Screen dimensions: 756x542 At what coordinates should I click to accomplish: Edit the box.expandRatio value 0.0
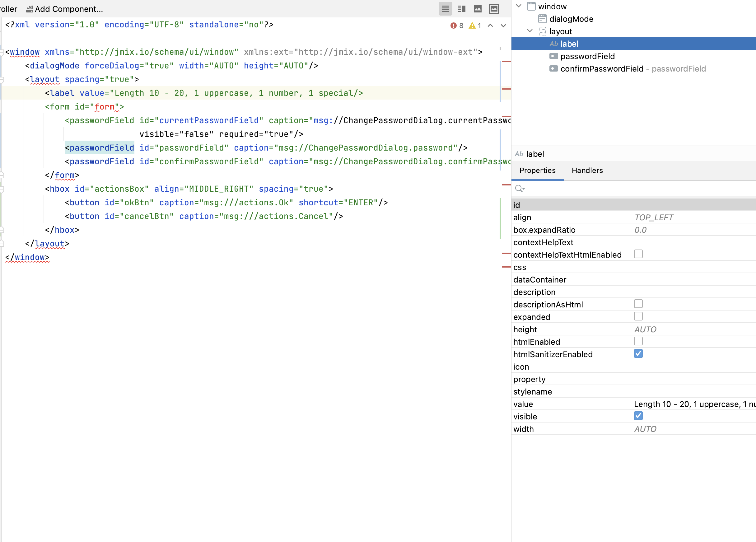point(640,230)
